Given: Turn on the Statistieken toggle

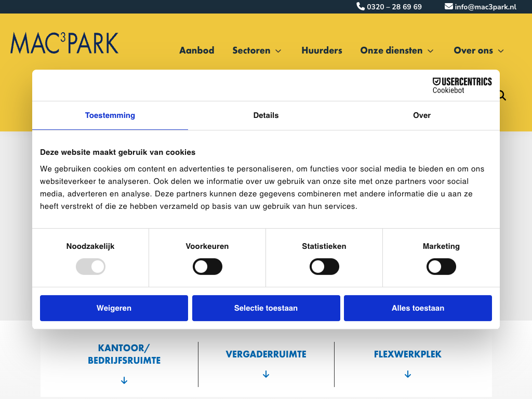Looking at the screenshot, I should coord(324,267).
